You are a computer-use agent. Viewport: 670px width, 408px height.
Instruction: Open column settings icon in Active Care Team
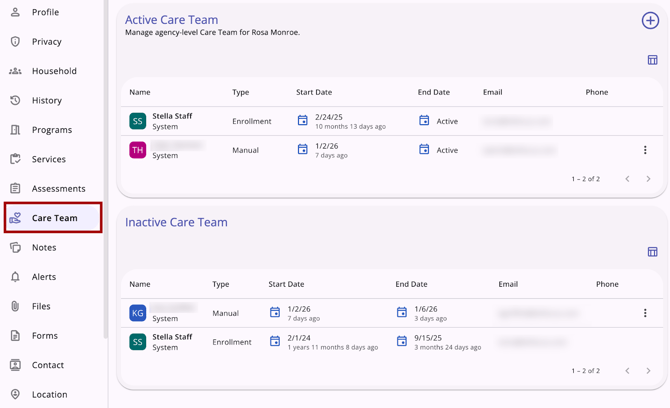pos(652,60)
